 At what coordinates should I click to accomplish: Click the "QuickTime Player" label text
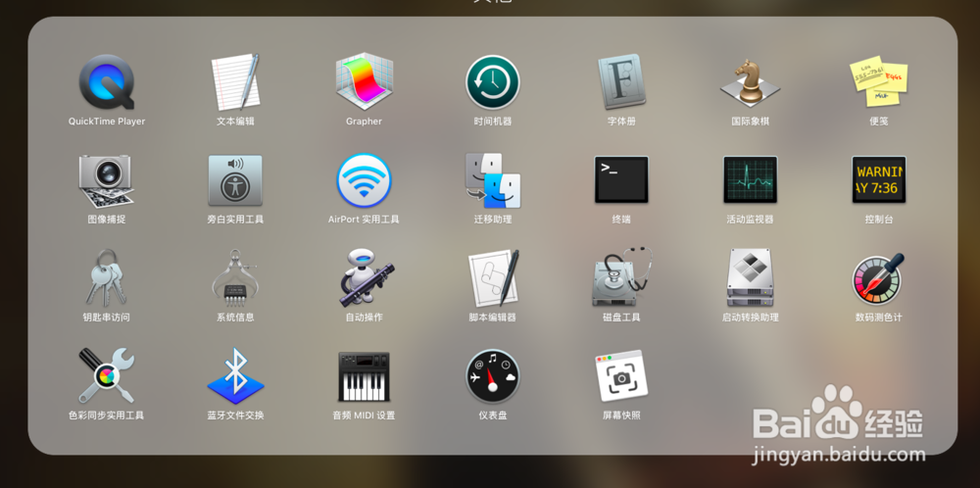coord(106,122)
